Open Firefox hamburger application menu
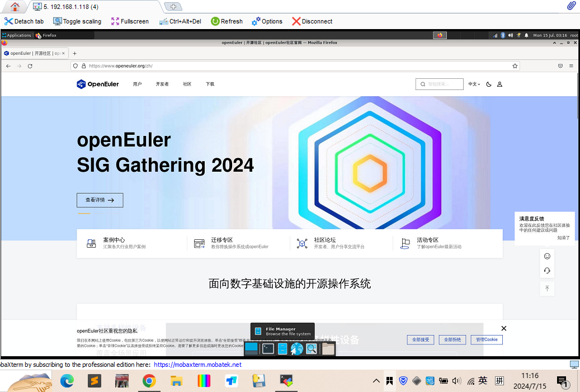 coord(571,66)
